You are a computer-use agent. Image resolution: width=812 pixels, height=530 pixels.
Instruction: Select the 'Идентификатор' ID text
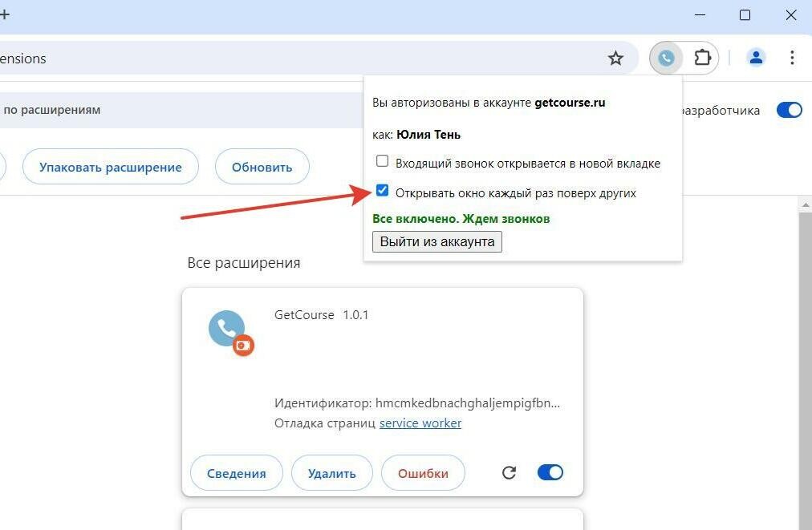(x=417, y=403)
